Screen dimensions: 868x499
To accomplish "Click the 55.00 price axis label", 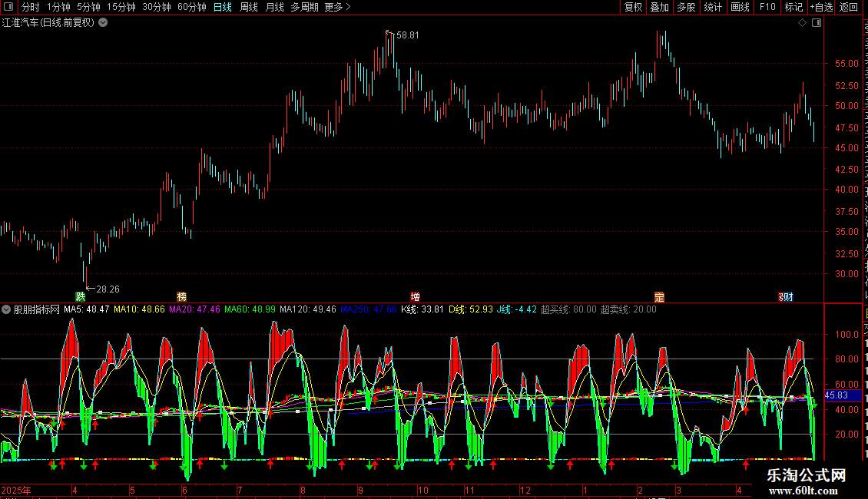I will point(847,64).
